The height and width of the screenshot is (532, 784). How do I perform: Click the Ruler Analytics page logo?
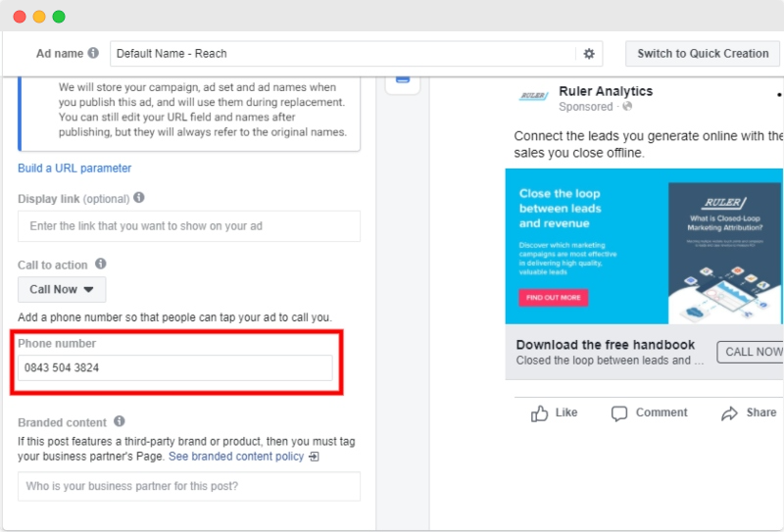pyautogui.click(x=533, y=96)
